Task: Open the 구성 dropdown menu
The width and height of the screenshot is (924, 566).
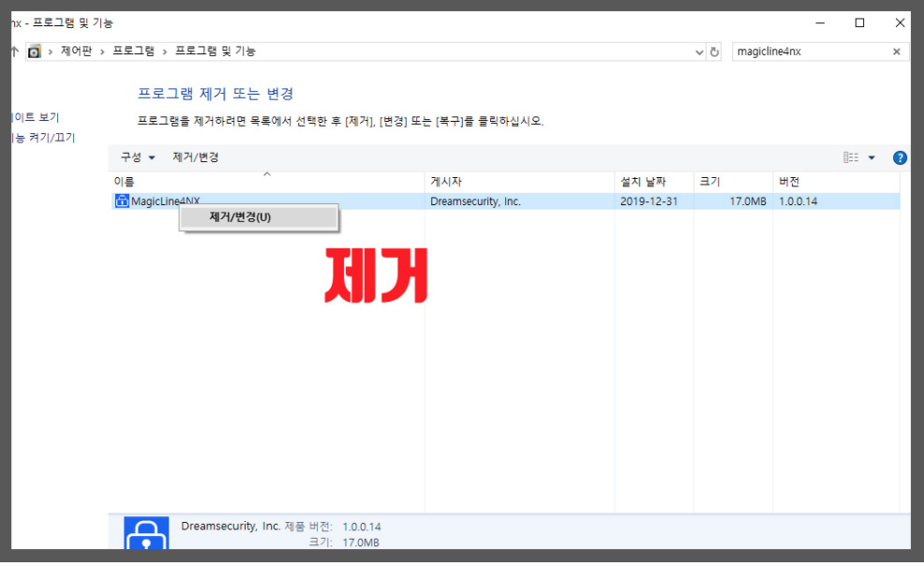Action: (x=138, y=157)
